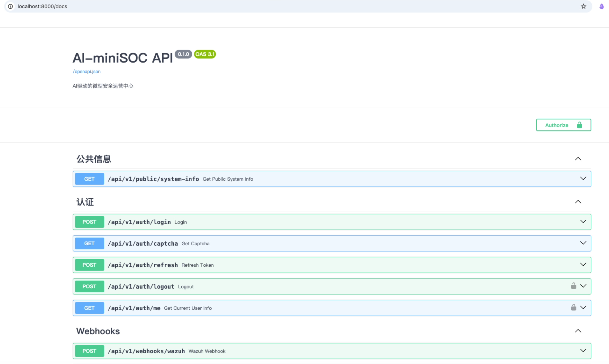Open the Authorize dialog
The height and width of the screenshot is (364, 609).
[564, 125]
